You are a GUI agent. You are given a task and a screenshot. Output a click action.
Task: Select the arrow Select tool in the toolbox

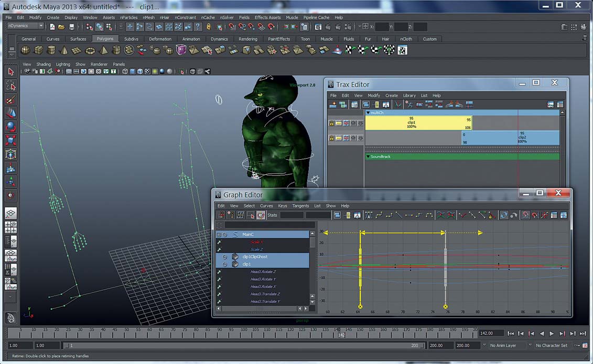(x=10, y=72)
